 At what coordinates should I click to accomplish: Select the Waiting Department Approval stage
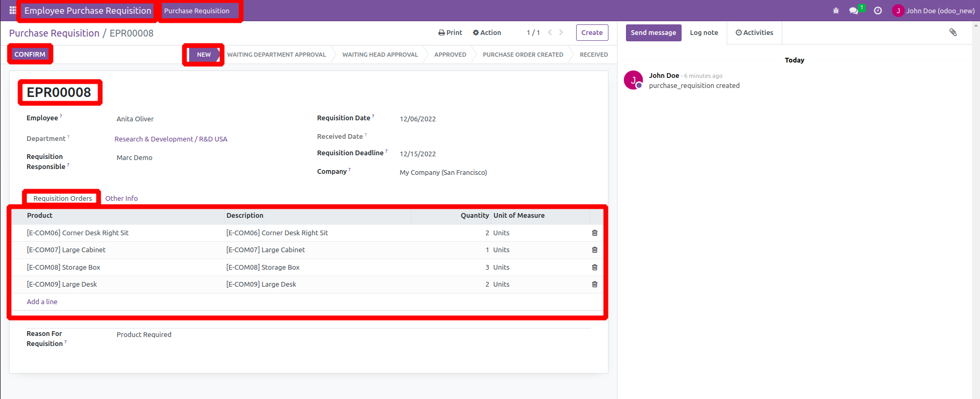coord(276,55)
